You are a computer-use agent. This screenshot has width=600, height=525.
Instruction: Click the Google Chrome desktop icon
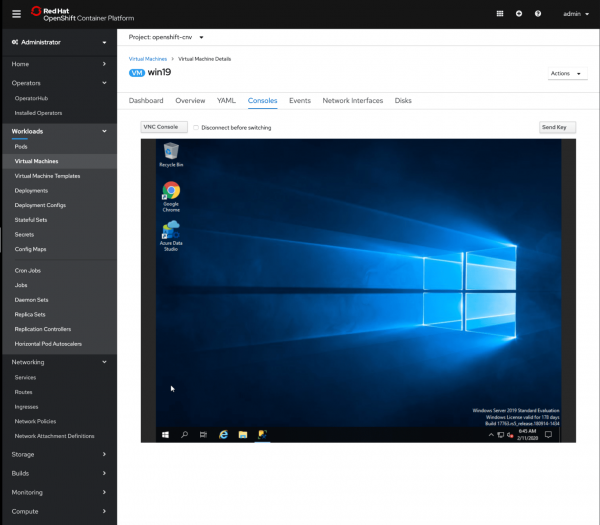171,192
